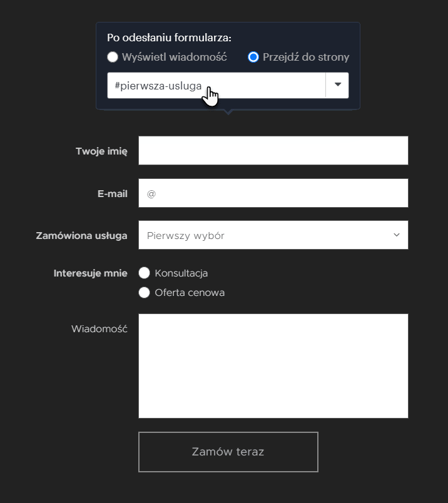Select the Wyświetl wiadomość radio option

tap(113, 57)
